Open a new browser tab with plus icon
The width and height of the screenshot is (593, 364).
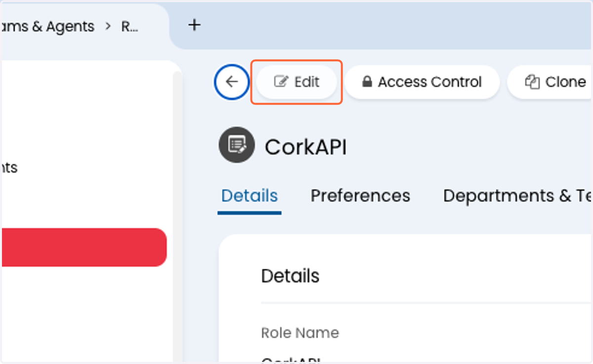tap(195, 25)
